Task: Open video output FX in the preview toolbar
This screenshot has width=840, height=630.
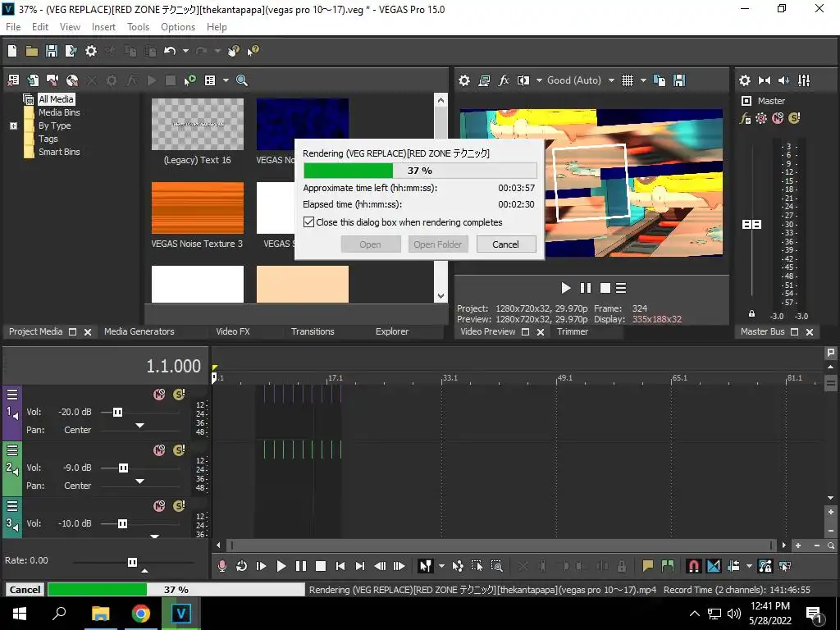Action: click(x=504, y=80)
